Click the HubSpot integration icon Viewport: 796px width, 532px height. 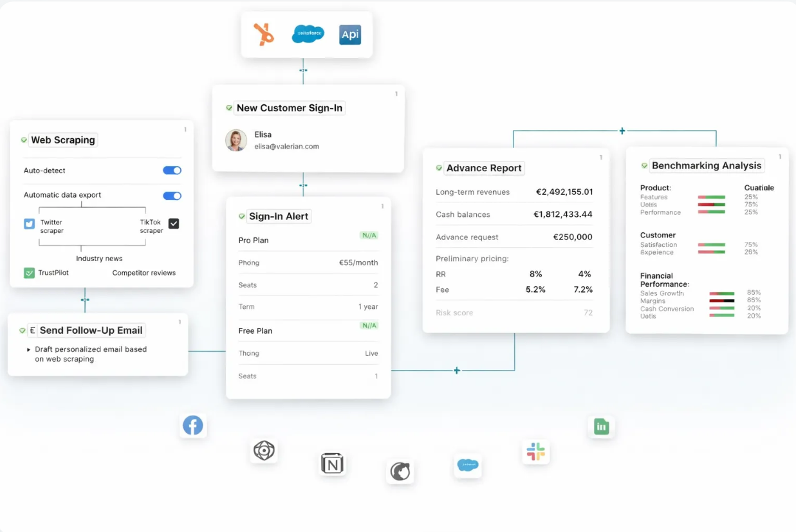[x=263, y=34]
